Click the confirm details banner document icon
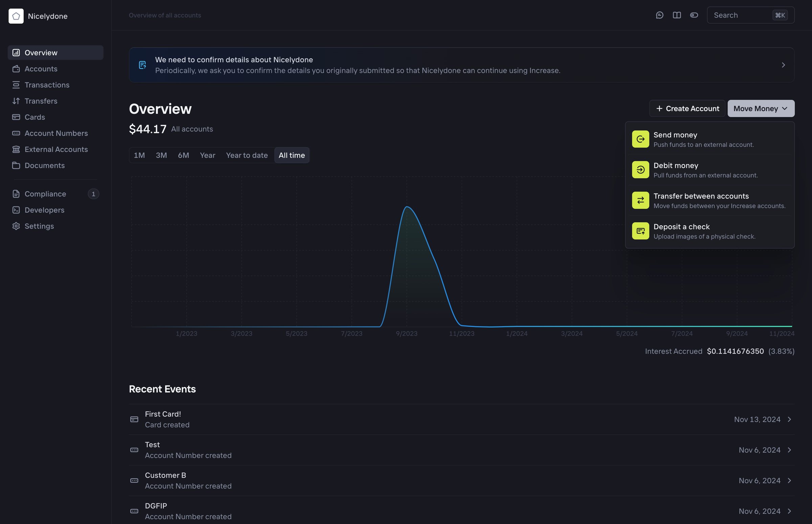Image resolution: width=812 pixels, height=524 pixels. 142,65
